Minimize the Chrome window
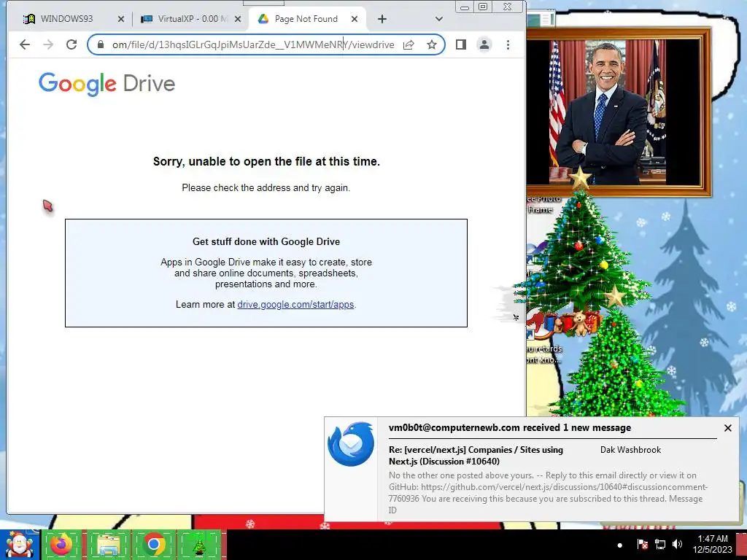 coord(465,7)
